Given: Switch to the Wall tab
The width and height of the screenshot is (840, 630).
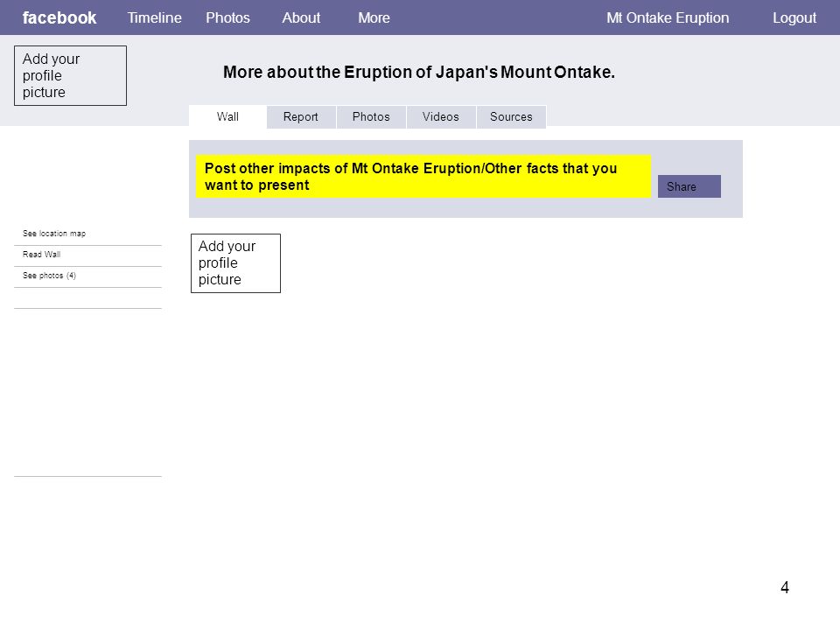Looking at the screenshot, I should 227,116.
